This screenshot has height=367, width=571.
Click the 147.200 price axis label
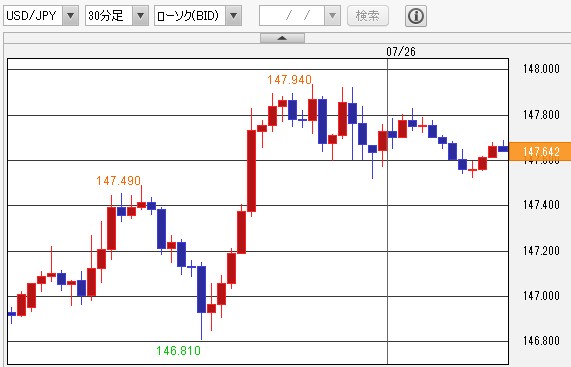[541, 251]
